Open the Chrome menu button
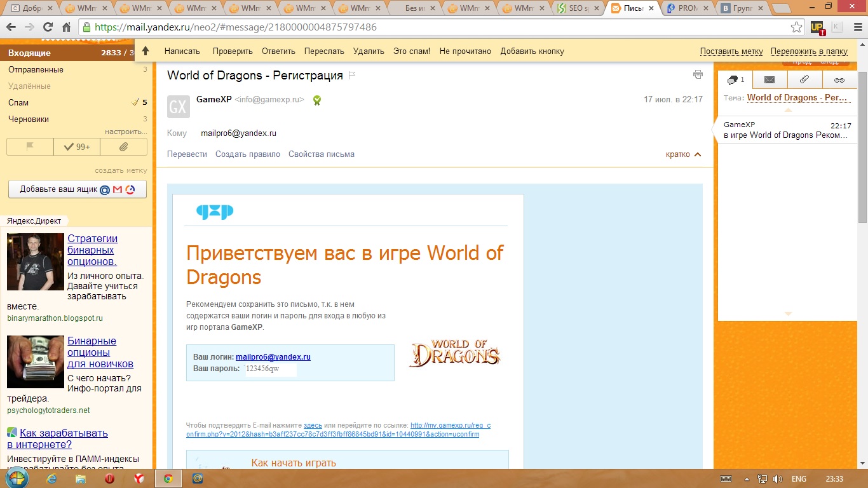Viewport: 868px width, 488px height. pos(857,27)
